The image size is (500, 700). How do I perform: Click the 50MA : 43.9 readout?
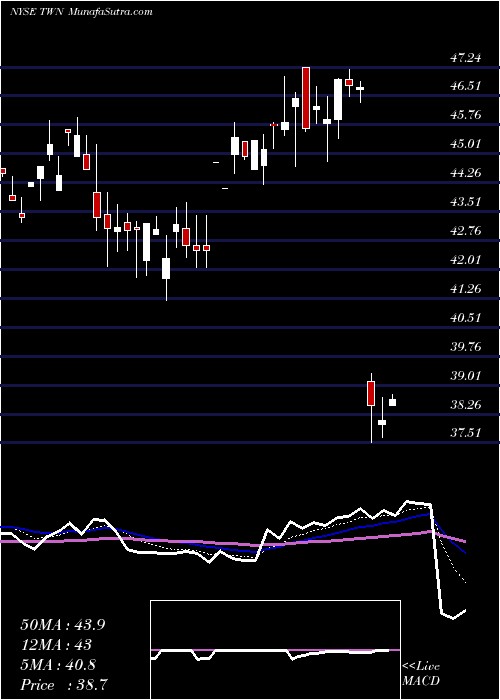(63, 625)
